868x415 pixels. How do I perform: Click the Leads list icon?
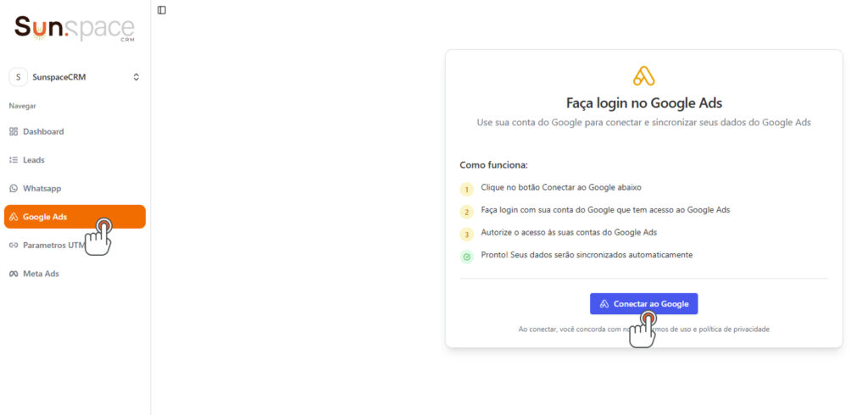click(x=14, y=160)
